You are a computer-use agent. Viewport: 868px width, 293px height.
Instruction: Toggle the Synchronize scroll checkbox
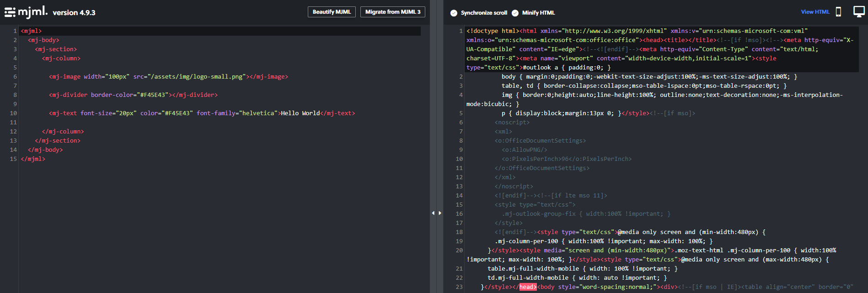pos(454,13)
